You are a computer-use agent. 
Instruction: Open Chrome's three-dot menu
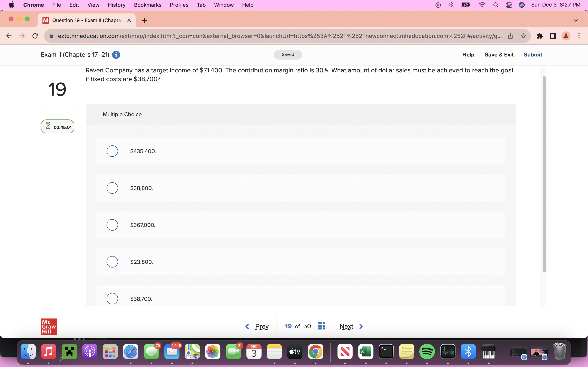[x=579, y=36]
